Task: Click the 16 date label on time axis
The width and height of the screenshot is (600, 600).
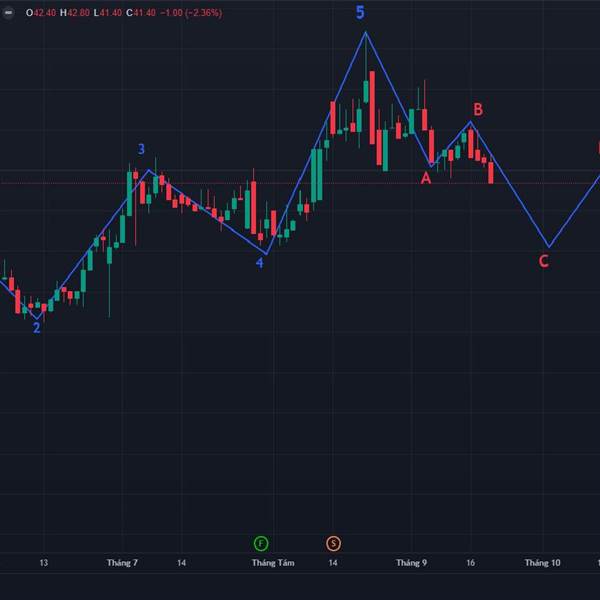Action: click(x=471, y=562)
